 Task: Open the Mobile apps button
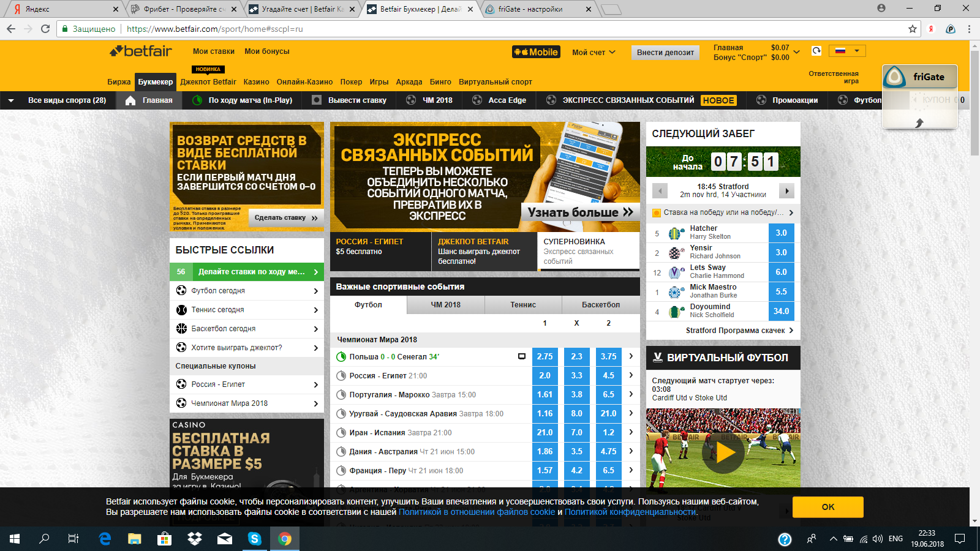pos(537,52)
